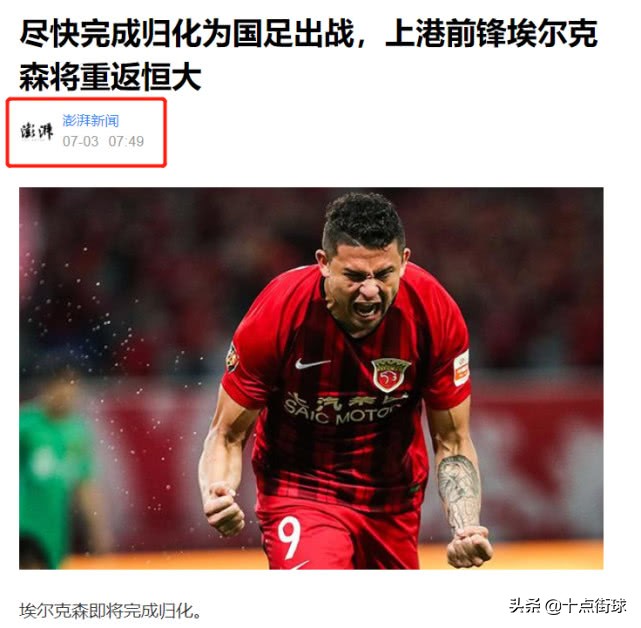Click the club crest badge on jersey
This screenshot has height=628, width=641.
(390, 375)
